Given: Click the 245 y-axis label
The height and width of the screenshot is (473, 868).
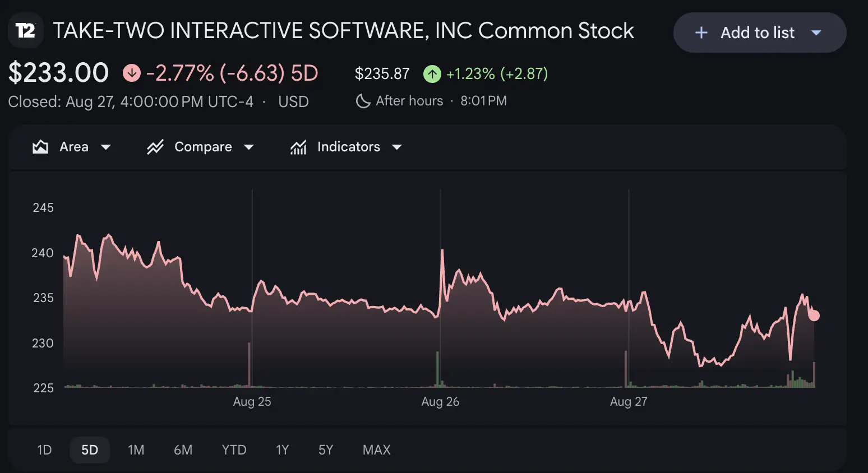Looking at the screenshot, I should (43, 208).
